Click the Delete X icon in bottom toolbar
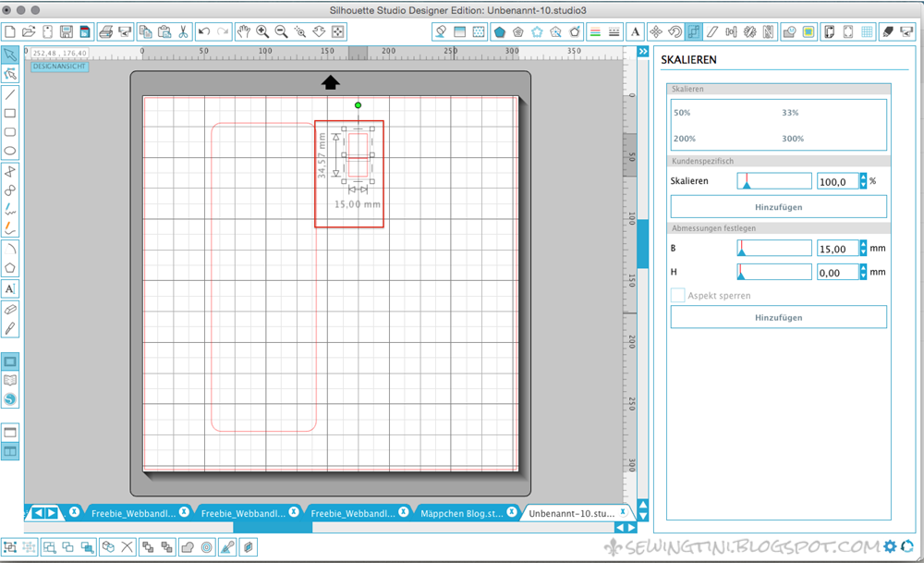The height and width of the screenshot is (563, 924). pos(128,547)
